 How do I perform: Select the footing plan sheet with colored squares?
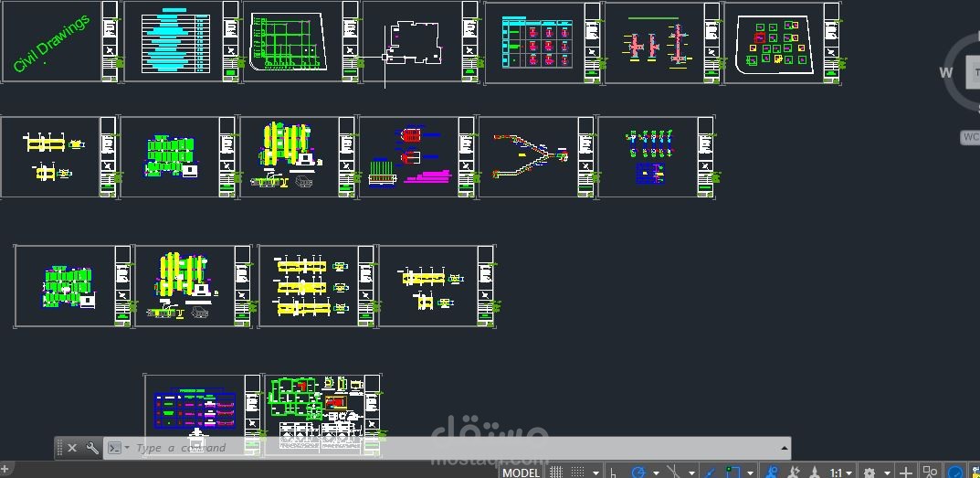pos(782,43)
